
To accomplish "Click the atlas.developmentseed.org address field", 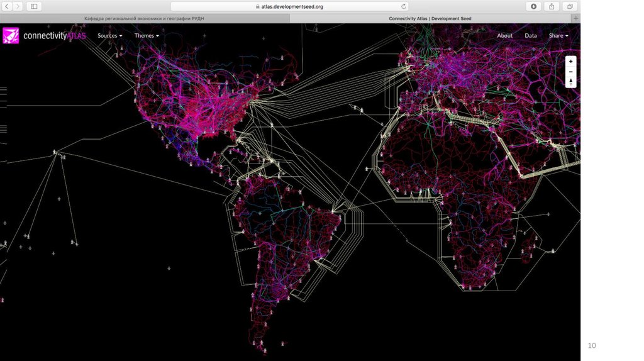I will click(289, 6).
